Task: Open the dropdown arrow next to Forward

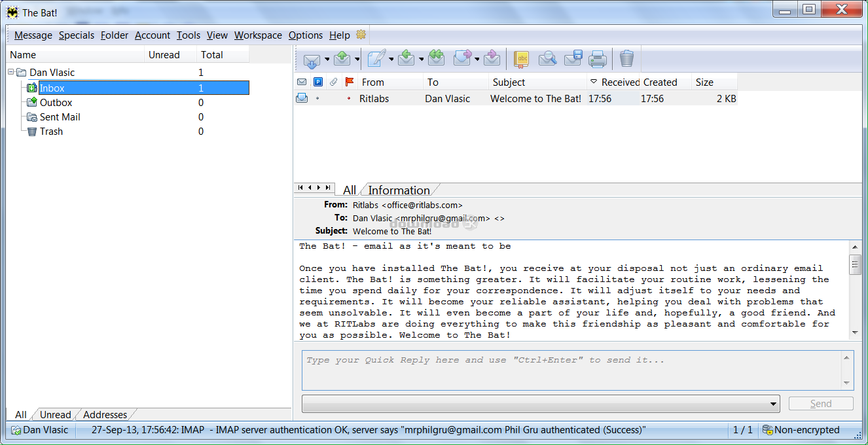Action: tap(477, 60)
